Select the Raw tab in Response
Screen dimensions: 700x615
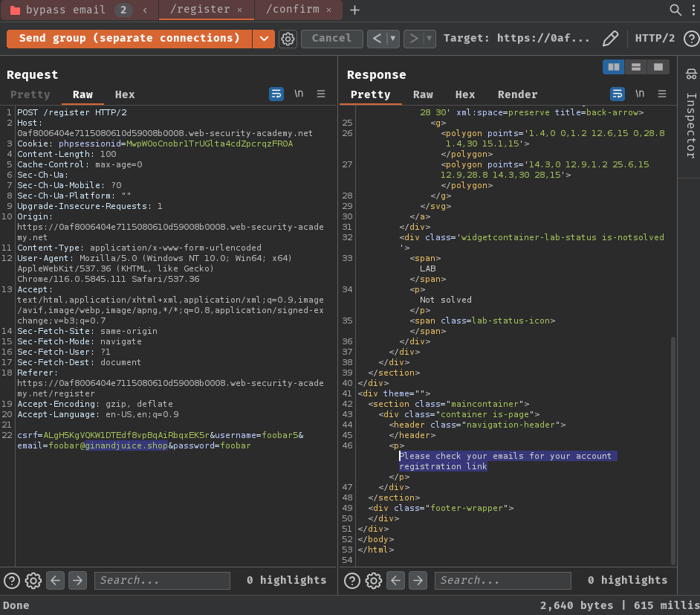point(423,94)
